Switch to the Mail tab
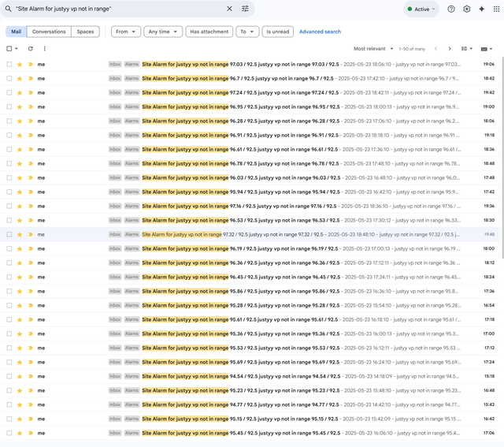504x447 pixels. (16, 32)
